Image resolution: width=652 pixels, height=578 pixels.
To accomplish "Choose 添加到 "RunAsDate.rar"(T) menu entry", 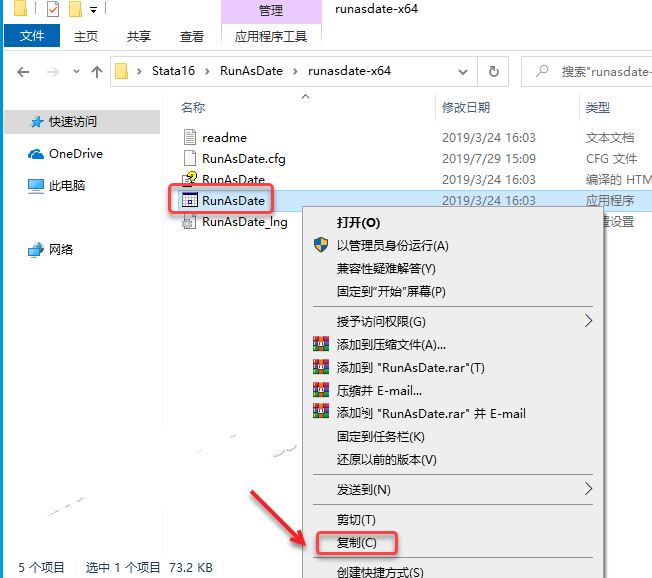I will tap(410, 368).
